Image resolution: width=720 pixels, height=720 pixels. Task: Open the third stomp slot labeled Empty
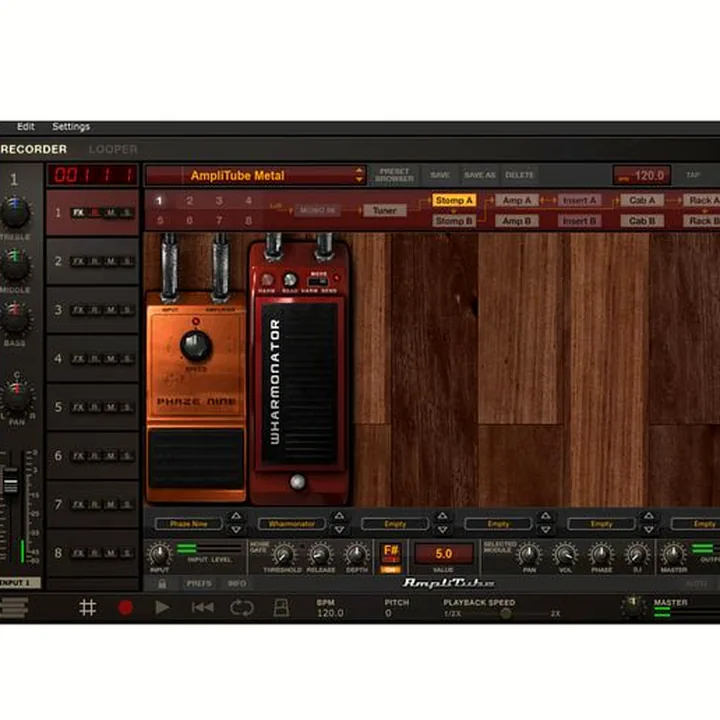pyautogui.click(x=395, y=524)
